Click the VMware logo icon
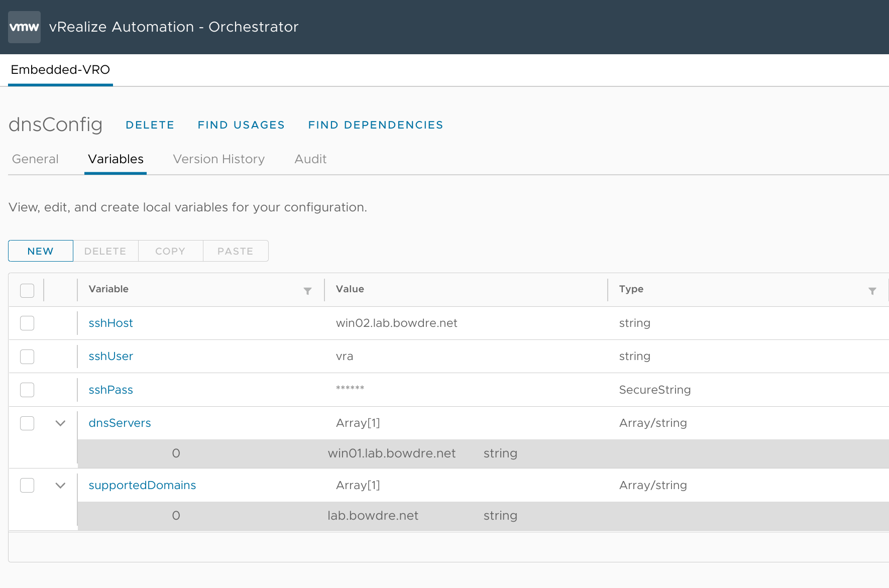889x588 pixels. point(24,27)
